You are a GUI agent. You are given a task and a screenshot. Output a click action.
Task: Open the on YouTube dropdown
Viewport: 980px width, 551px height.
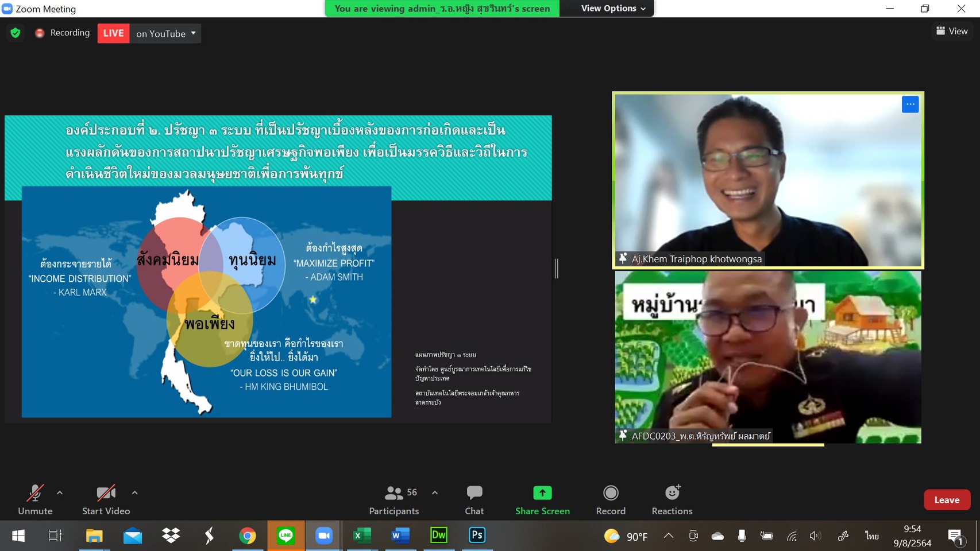point(165,33)
